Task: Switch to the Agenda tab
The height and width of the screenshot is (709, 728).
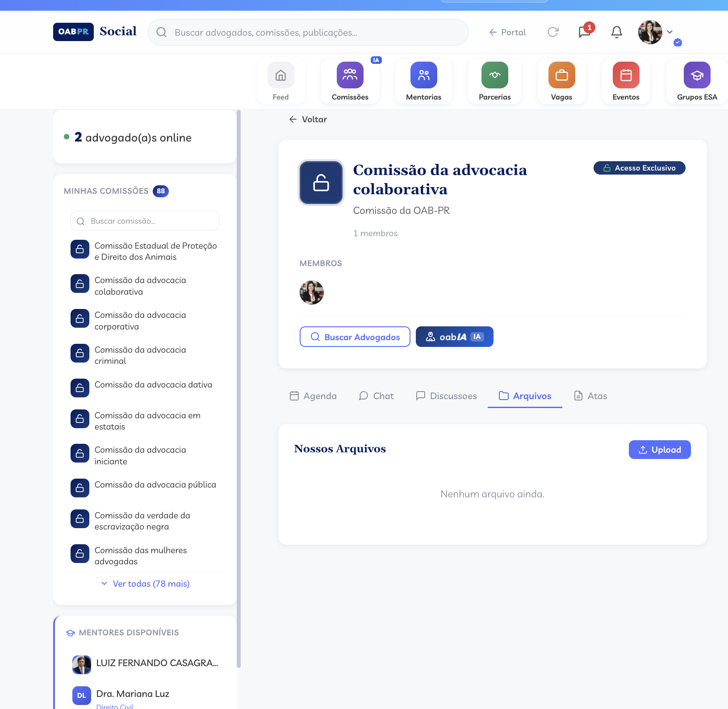Action: click(313, 396)
